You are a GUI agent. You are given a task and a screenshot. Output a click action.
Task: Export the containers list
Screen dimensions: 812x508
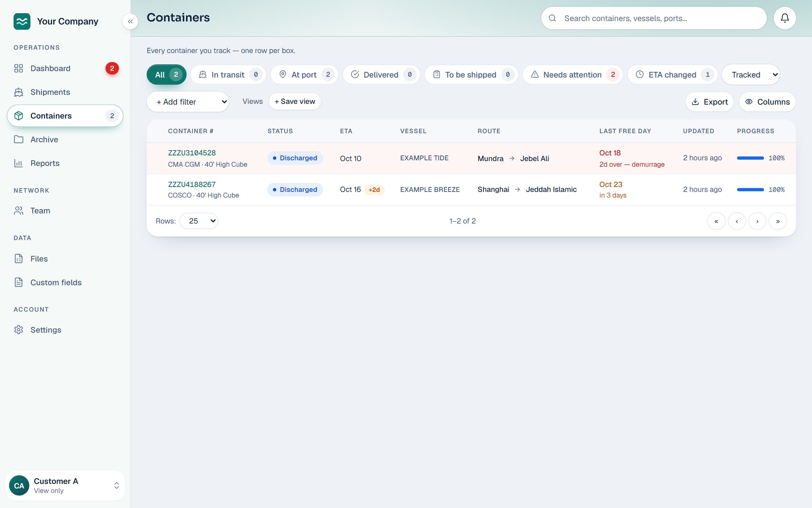coord(709,102)
